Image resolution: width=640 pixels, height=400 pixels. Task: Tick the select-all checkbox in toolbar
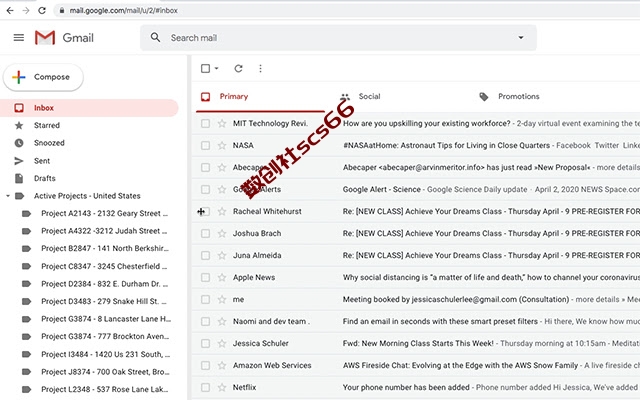coord(205,69)
